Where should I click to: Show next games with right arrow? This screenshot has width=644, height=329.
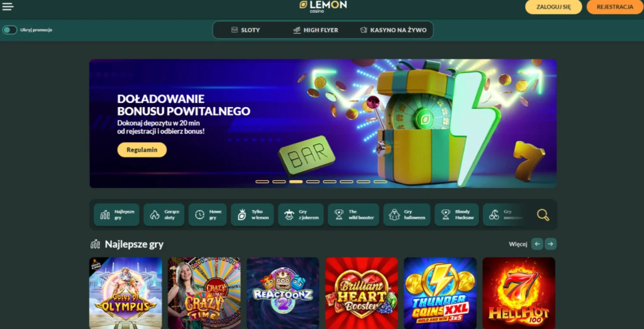(551, 244)
